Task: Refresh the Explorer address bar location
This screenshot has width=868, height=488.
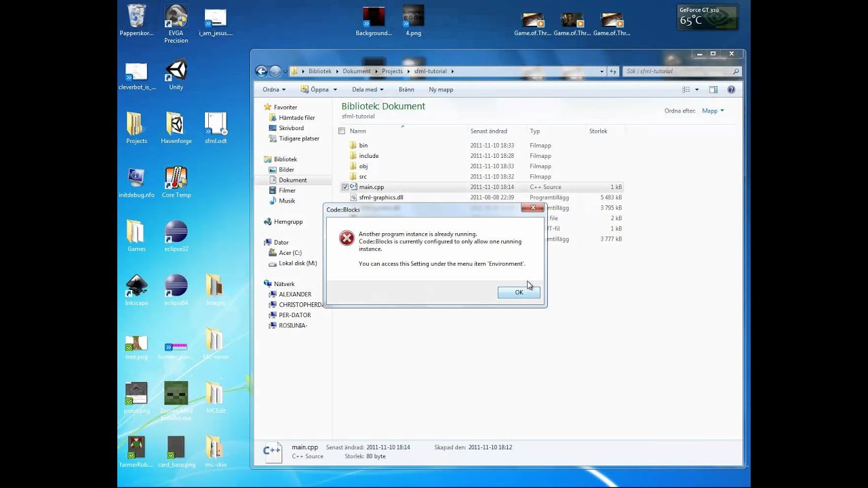Action: point(613,71)
